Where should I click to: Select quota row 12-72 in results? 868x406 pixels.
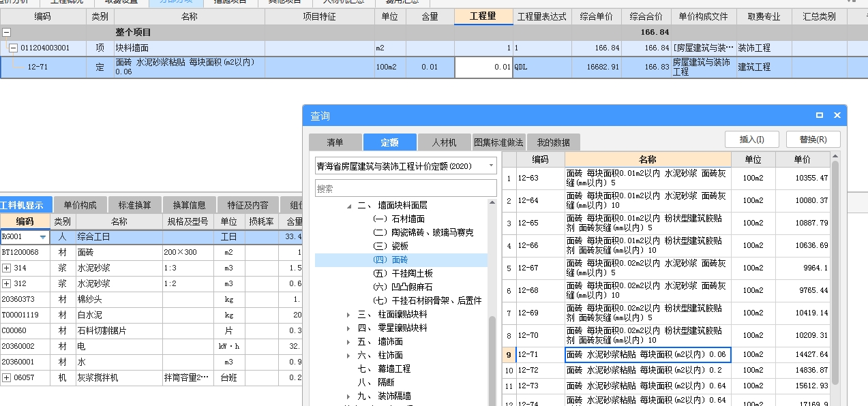point(665,371)
